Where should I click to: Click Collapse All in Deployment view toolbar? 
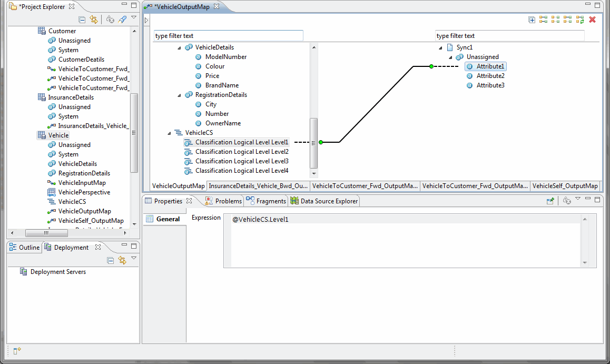point(111,260)
